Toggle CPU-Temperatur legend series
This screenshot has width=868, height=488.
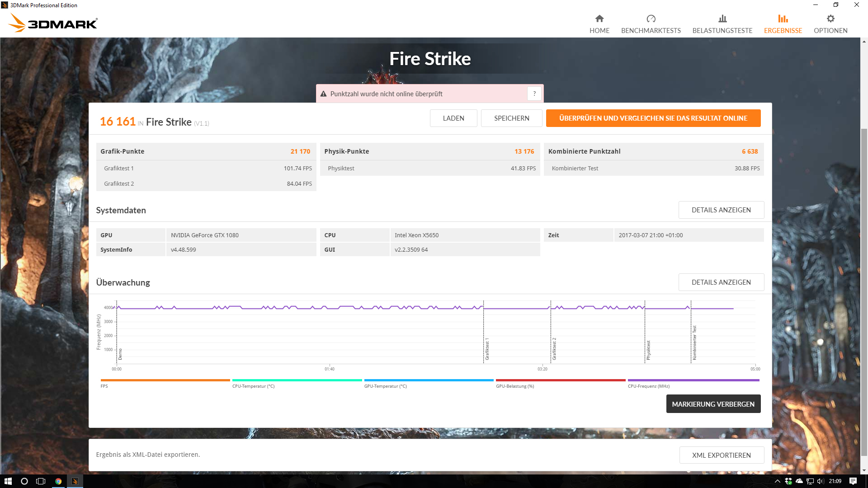[297, 380]
